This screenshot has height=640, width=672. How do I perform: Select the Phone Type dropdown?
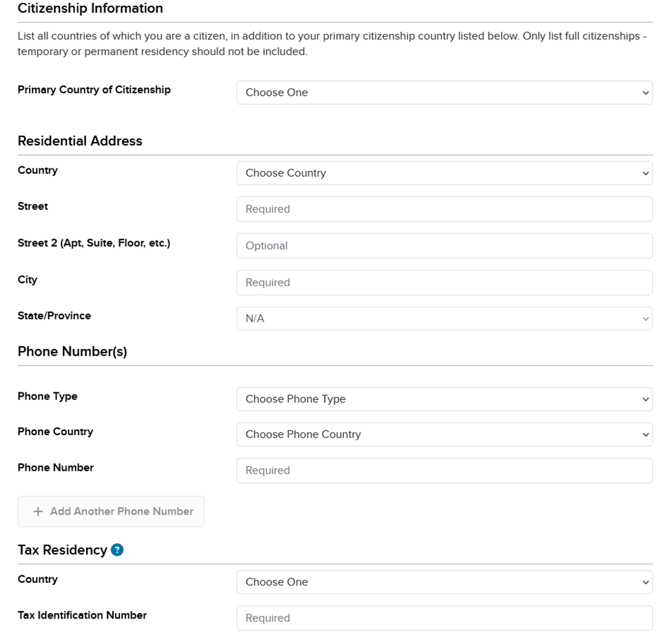click(x=444, y=399)
